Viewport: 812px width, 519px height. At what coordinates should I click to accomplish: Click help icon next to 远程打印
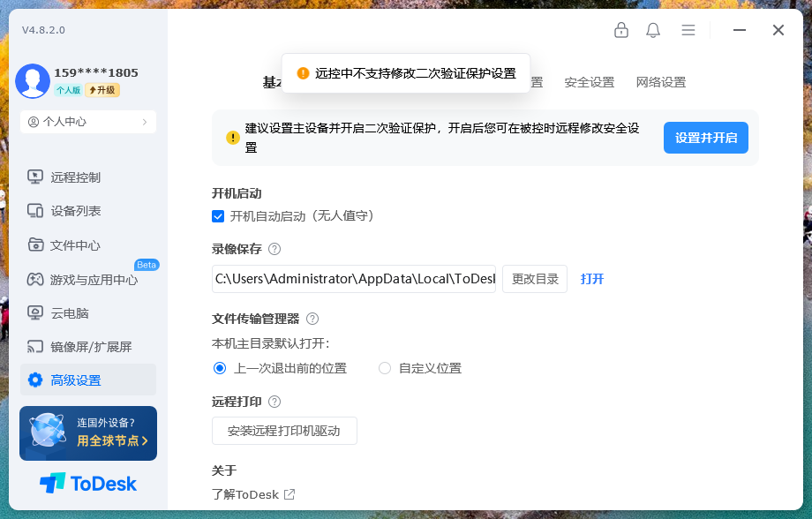[x=274, y=402]
